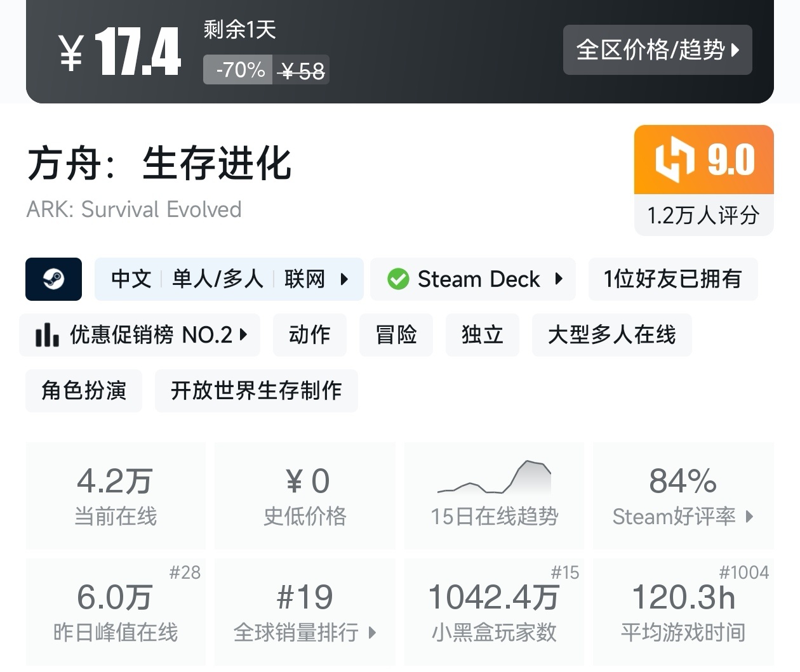Click the Steam platform icon
The width and height of the screenshot is (800, 672).
point(53,279)
